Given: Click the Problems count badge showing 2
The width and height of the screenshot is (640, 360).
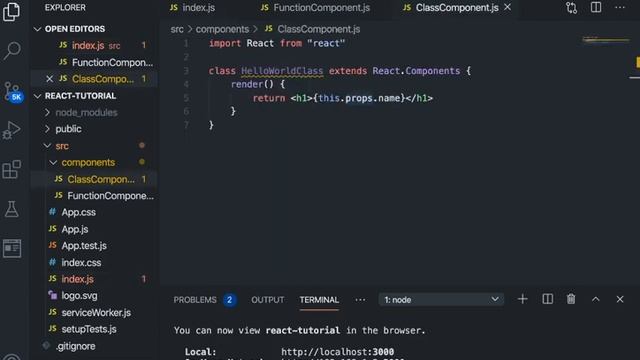Looking at the screenshot, I should 230,300.
